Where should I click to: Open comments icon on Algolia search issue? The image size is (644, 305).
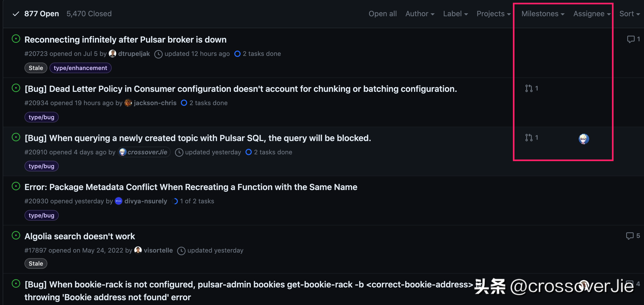click(x=633, y=236)
